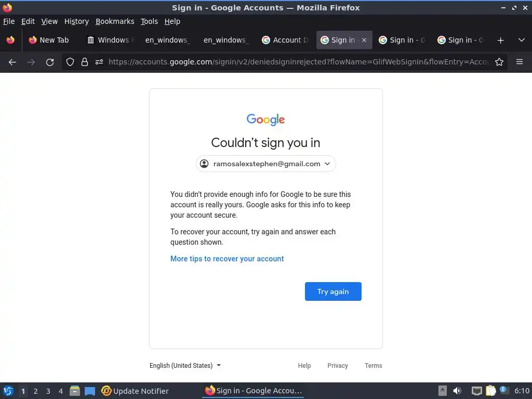Click the notification alert tray icon

[504, 391]
